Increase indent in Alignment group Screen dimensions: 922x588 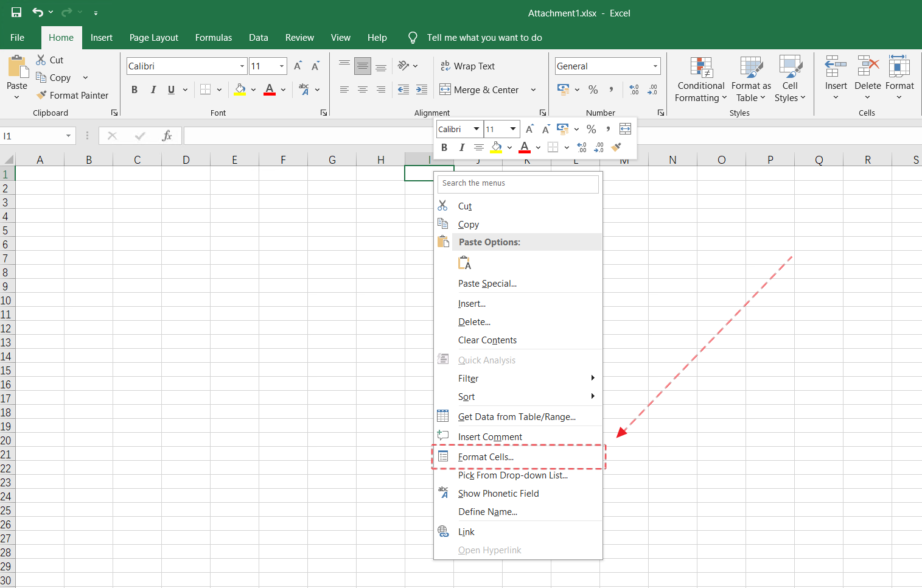pos(421,89)
